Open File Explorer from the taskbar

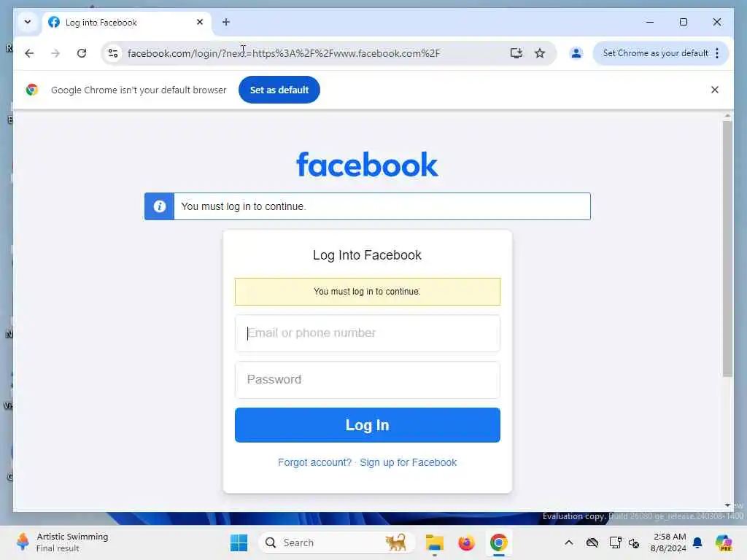pos(435,542)
